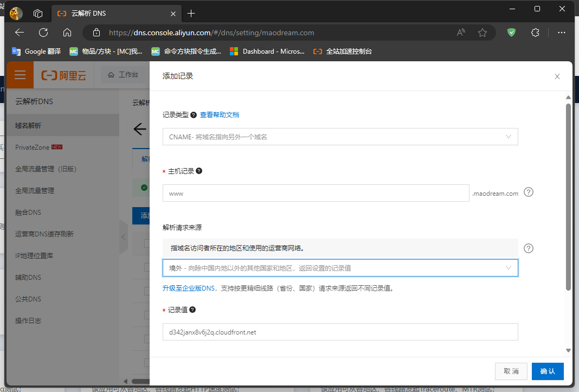Select 域名解析 in sidebar
The width and height of the screenshot is (579, 392).
coord(63,125)
